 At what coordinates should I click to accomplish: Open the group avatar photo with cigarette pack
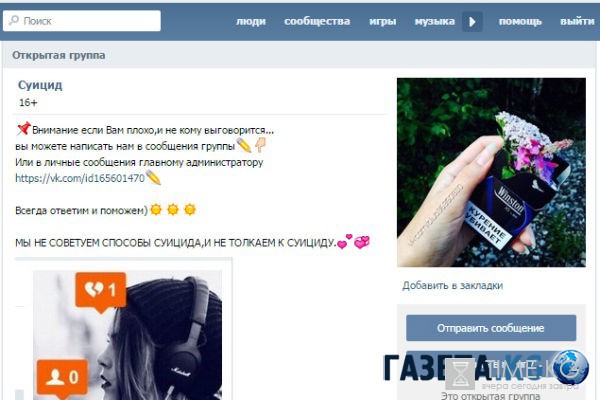(491, 172)
